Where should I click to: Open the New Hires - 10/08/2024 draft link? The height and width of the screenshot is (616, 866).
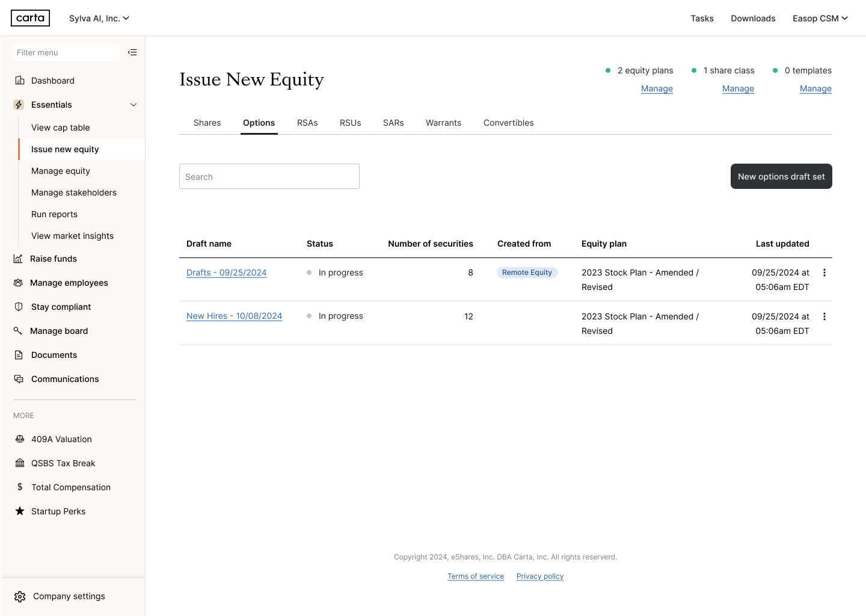[x=234, y=316]
